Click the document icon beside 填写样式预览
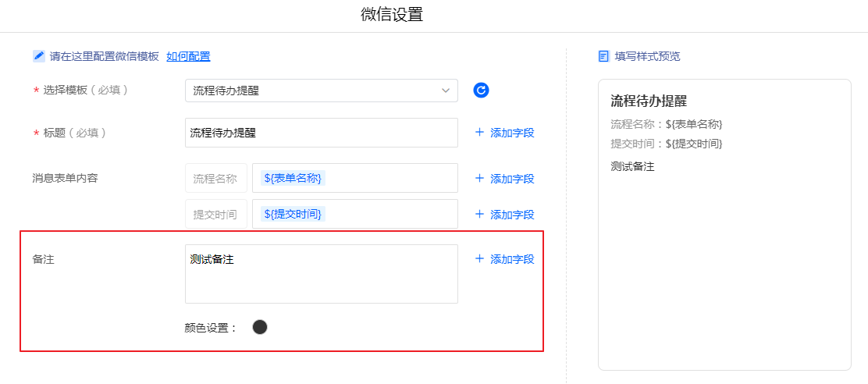 [603, 56]
